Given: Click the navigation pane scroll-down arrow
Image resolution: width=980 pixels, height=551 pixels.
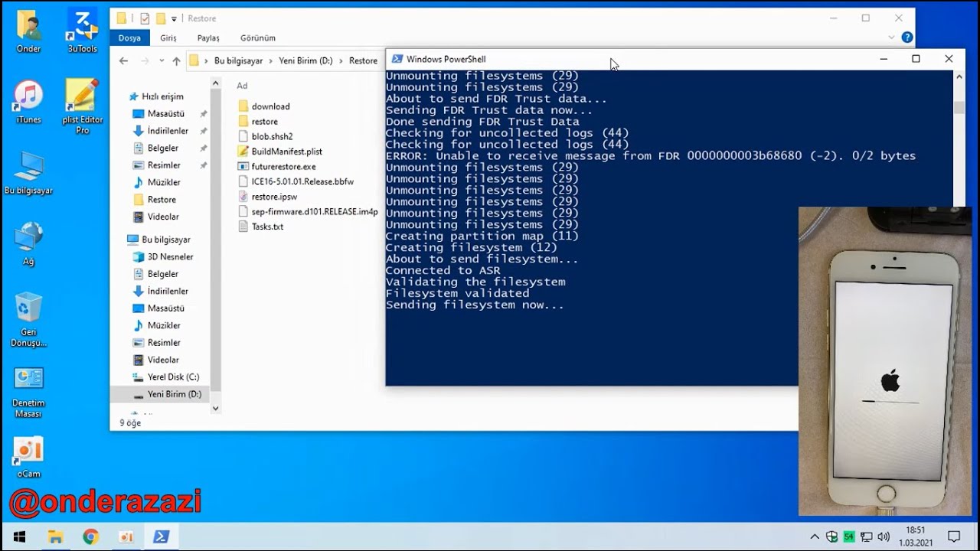Looking at the screenshot, I should click(215, 409).
